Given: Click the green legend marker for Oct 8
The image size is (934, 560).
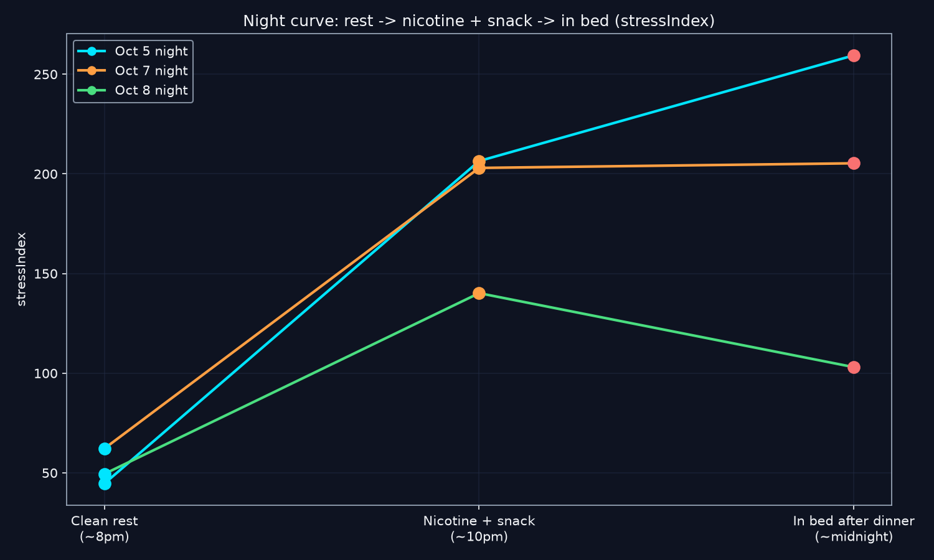Looking at the screenshot, I should click(x=92, y=90).
